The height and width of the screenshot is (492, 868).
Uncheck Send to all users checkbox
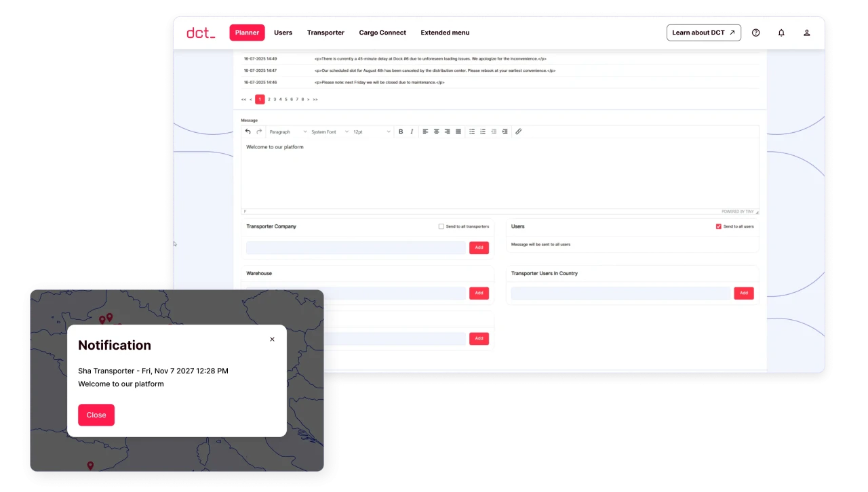pos(719,226)
